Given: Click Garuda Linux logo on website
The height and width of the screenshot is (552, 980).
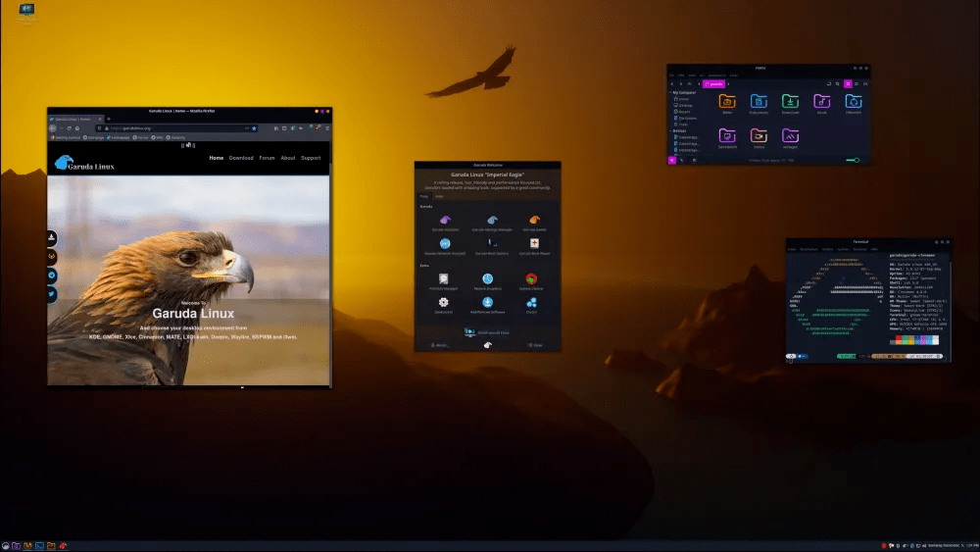Looking at the screenshot, I should [x=83, y=163].
